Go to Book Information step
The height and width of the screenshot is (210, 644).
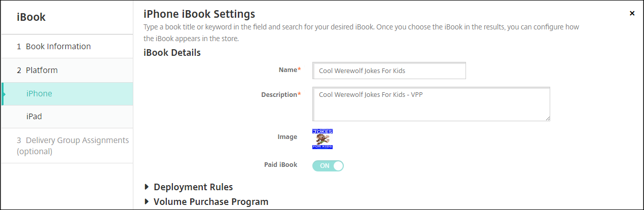pos(58,46)
